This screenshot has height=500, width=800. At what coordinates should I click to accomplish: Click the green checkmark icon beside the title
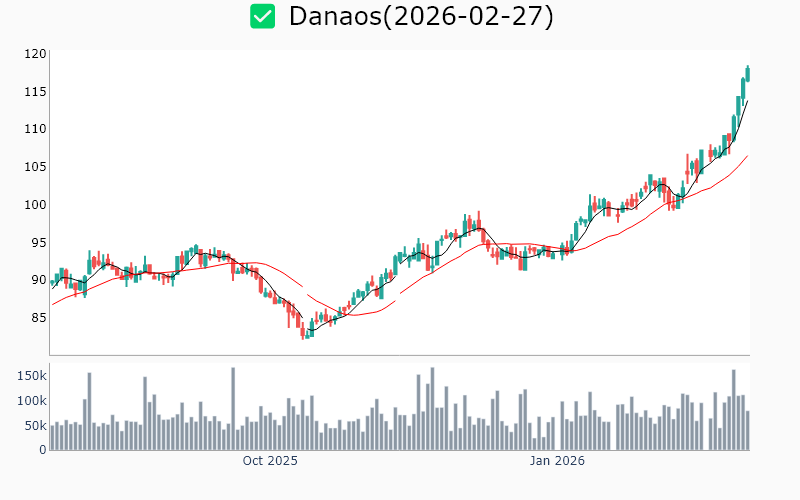click(262, 16)
